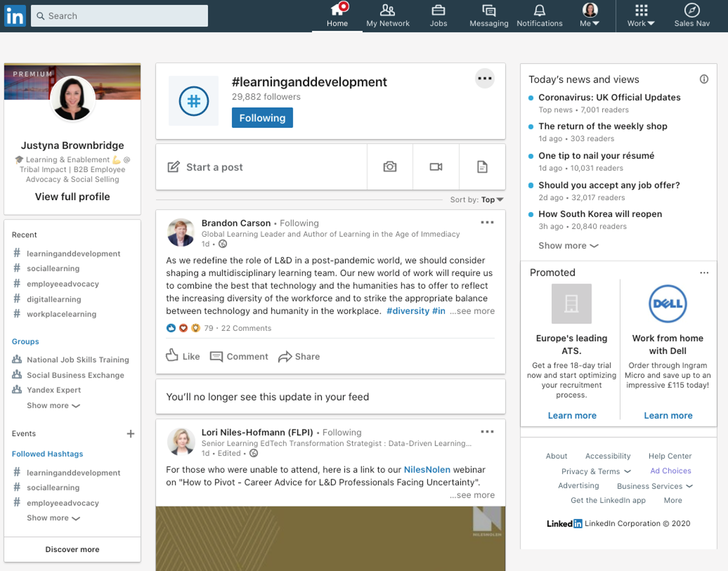Toggle the Following button for #learninganddevelopment
The width and height of the screenshot is (728, 571).
coord(262,118)
